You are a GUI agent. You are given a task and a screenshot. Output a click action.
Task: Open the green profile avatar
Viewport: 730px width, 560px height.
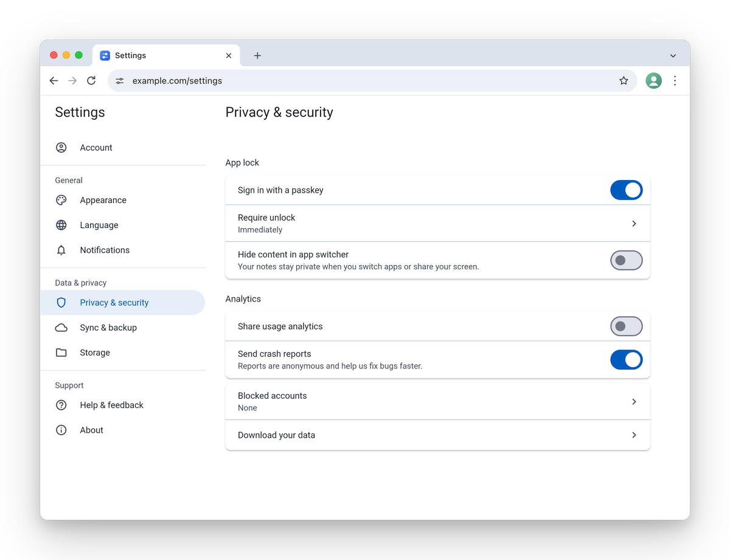tap(654, 81)
